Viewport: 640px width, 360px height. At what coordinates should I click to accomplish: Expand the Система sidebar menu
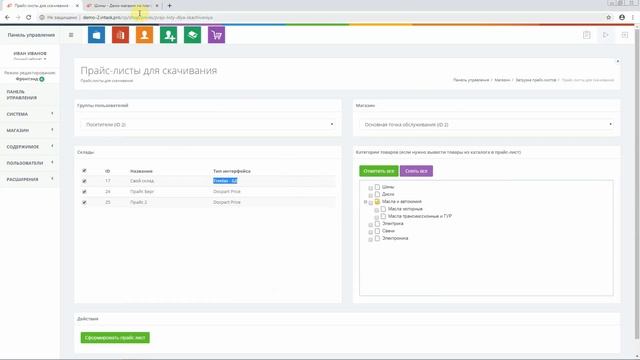coord(30,114)
